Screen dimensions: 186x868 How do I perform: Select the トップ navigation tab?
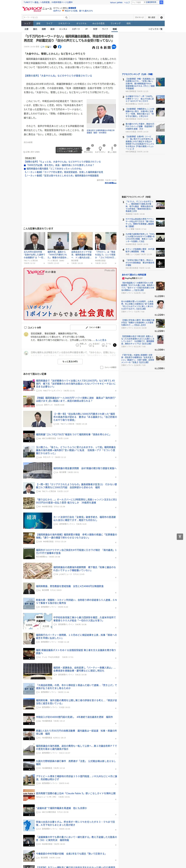coord(27,24)
